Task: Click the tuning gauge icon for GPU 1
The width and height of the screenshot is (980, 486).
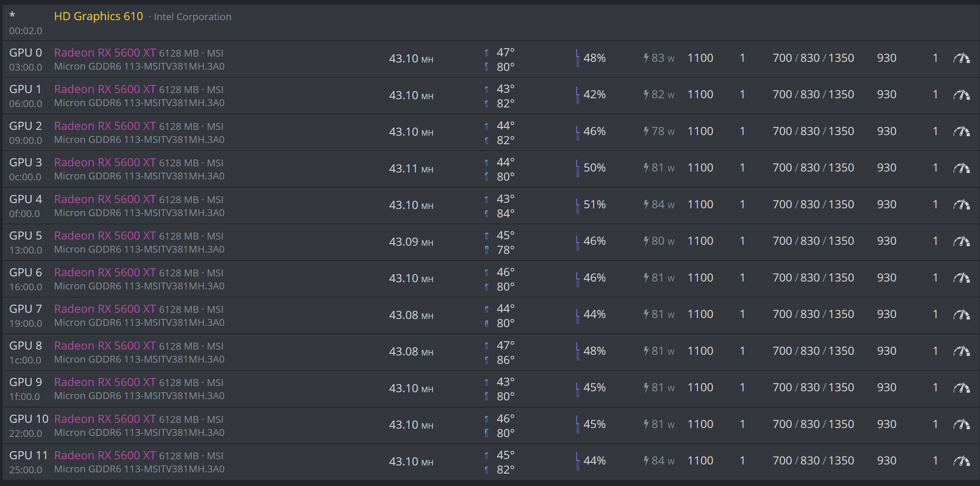Action: click(x=961, y=95)
